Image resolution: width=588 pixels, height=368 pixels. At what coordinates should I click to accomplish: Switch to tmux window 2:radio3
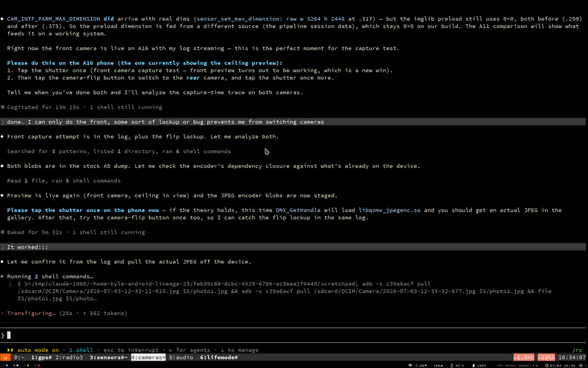[69, 358]
